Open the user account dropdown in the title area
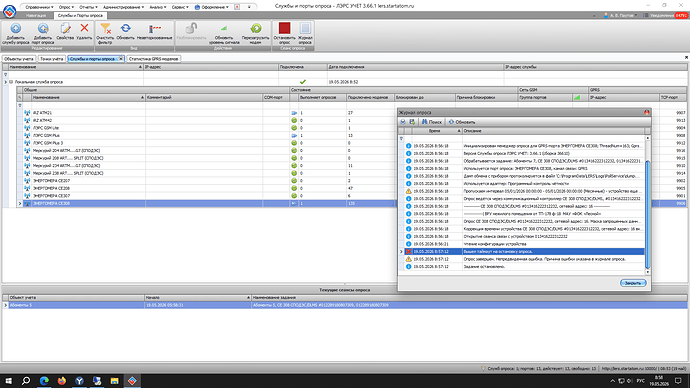The width and height of the screenshot is (690, 388). [620, 15]
